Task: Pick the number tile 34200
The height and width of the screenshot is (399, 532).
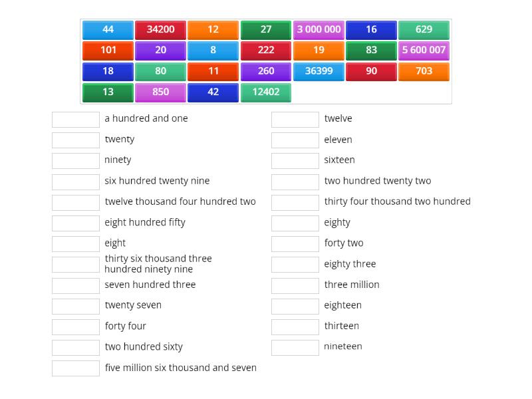Action: [x=160, y=30]
